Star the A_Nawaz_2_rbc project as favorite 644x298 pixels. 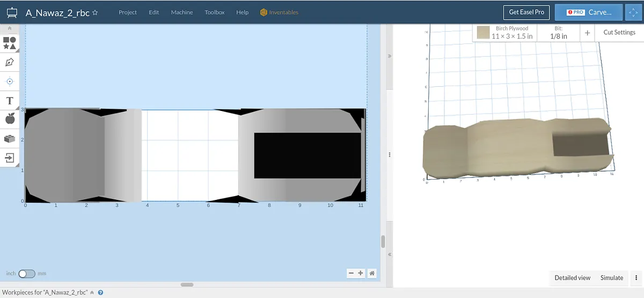tap(95, 12)
